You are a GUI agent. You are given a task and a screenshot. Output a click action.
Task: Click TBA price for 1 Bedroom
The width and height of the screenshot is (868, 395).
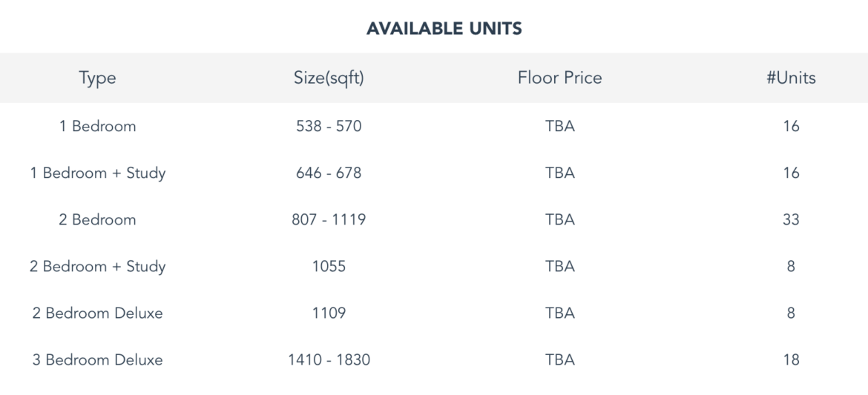tap(559, 126)
